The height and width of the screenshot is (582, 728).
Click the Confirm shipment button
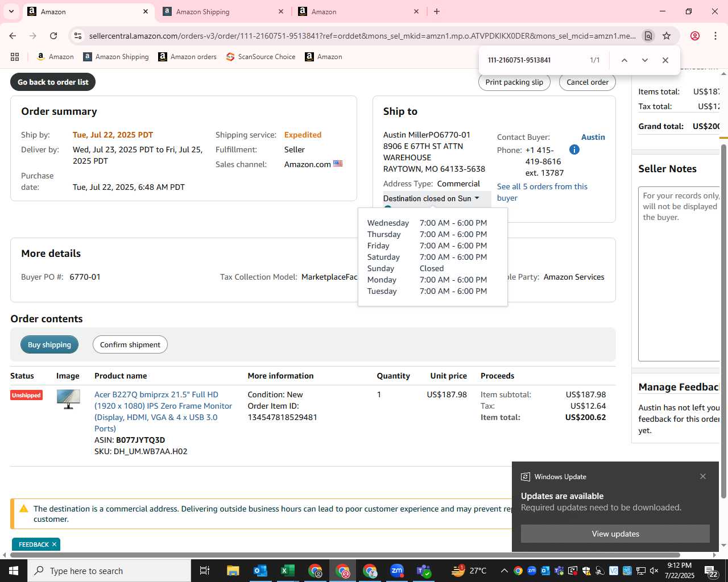click(130, 344)
